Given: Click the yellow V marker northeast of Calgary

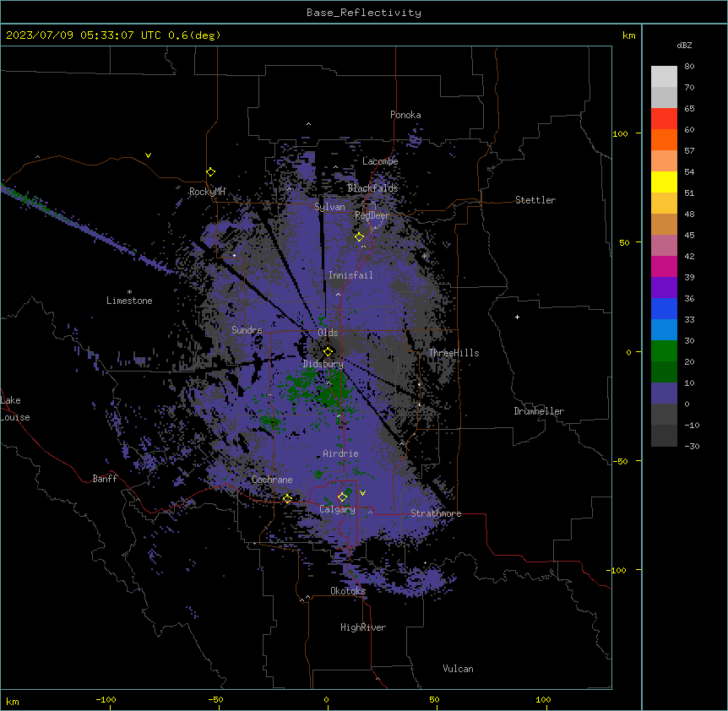Looking at the screenshot, I should pos(362,492).
